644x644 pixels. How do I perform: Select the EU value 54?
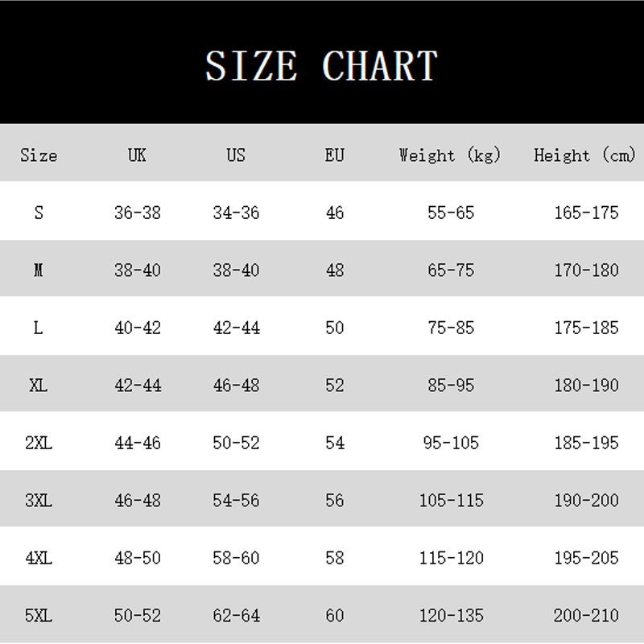pos(334,443)
